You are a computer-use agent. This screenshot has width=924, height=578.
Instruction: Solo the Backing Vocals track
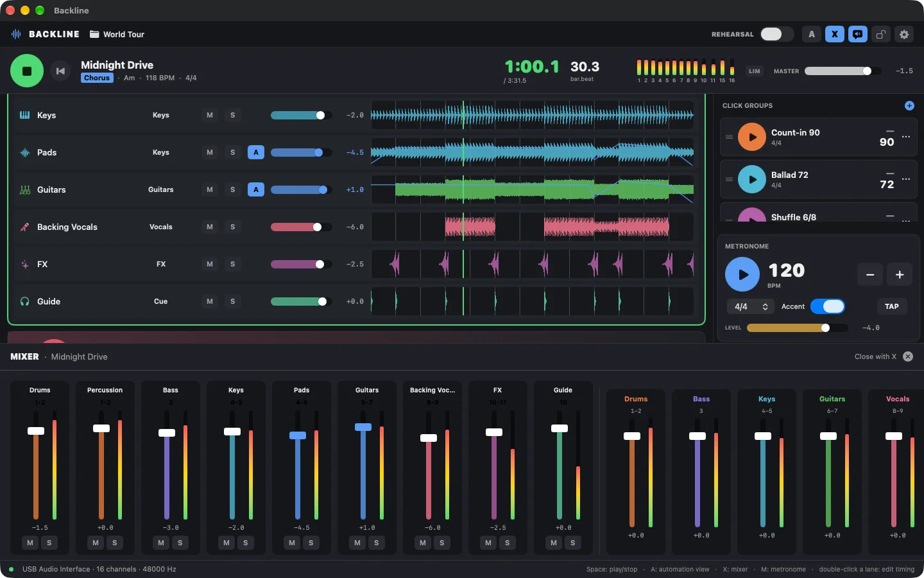pos(233,227)
